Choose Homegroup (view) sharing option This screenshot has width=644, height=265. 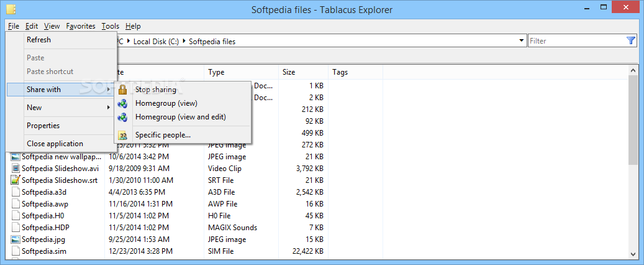coord(183,103)
